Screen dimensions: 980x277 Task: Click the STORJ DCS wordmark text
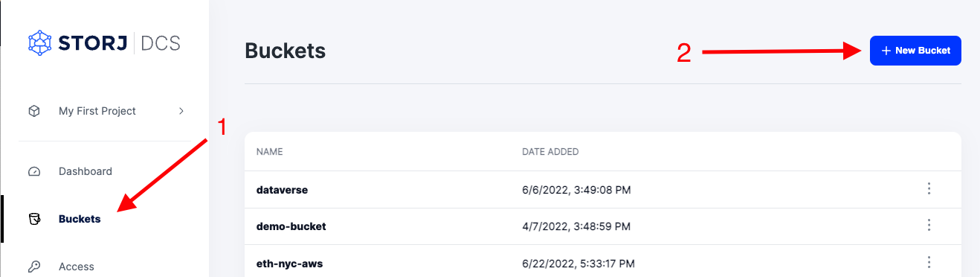(x=120, y=43)
